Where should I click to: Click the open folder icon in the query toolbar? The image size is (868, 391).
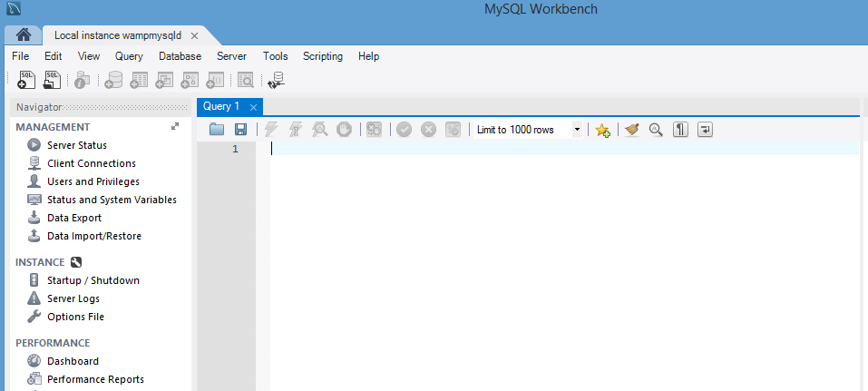coord(217,130)
